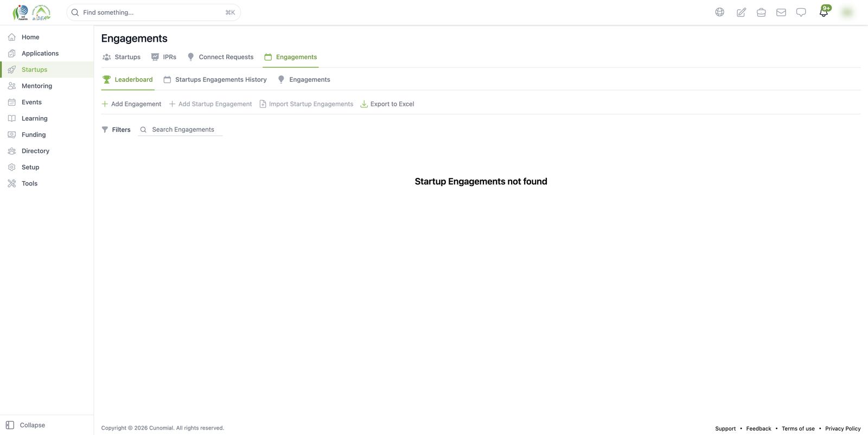Open the Privacy Policy link
Screen dimensions: 868x435
[843, 428]
